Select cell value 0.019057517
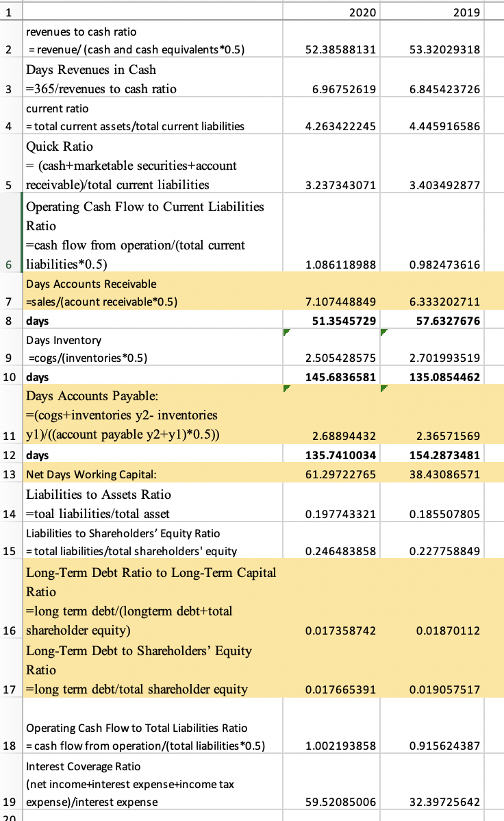 click(x=432, y=669)
